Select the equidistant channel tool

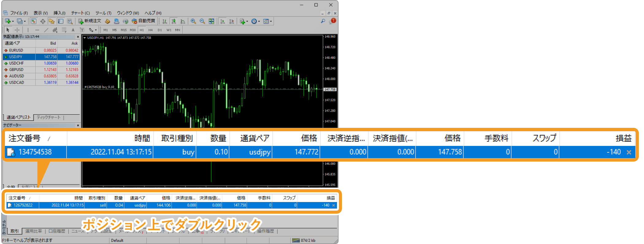click(55, 30)
